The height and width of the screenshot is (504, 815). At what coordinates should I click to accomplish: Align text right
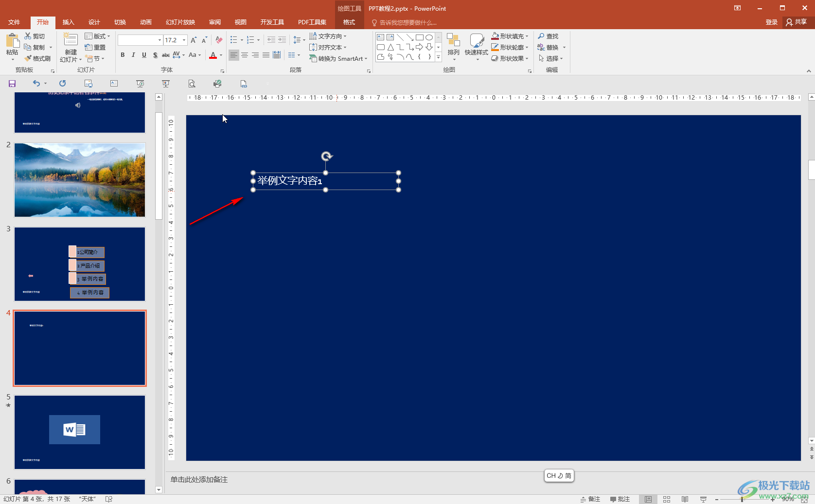coord(255,55)
